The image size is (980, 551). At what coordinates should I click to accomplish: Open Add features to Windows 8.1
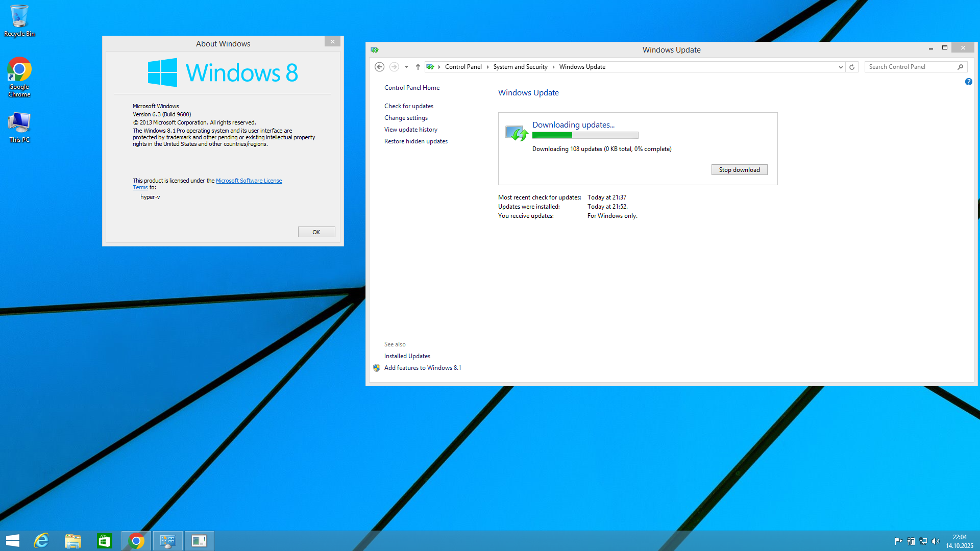(423, 368)
